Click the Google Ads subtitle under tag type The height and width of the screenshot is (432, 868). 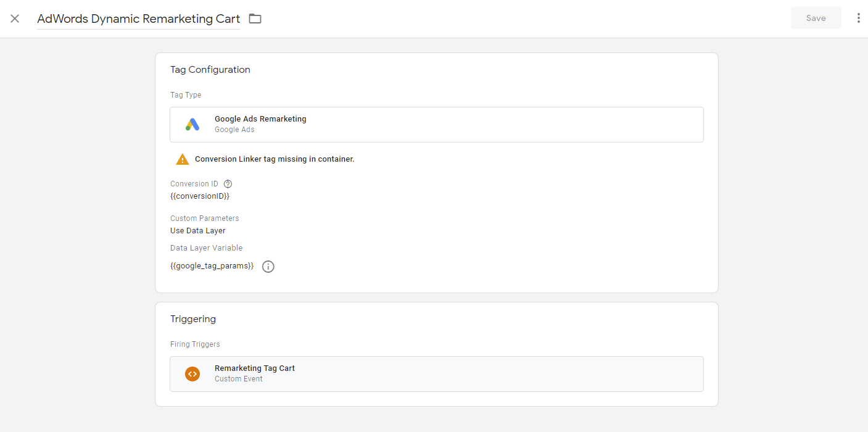coord(234,130)
